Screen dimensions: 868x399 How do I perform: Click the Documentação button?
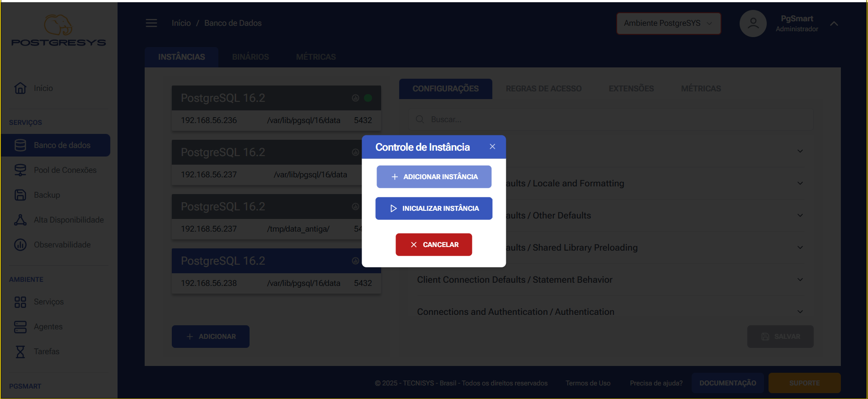coord(727,383)
